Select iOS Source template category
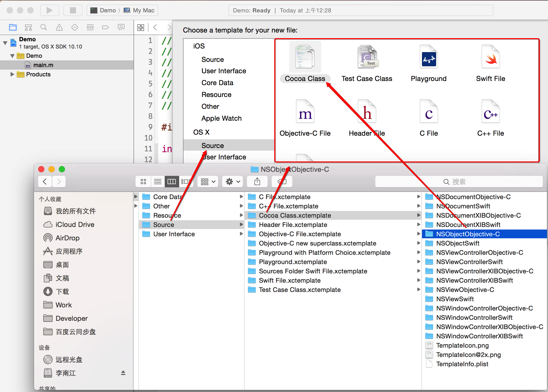 coord(213,60)
